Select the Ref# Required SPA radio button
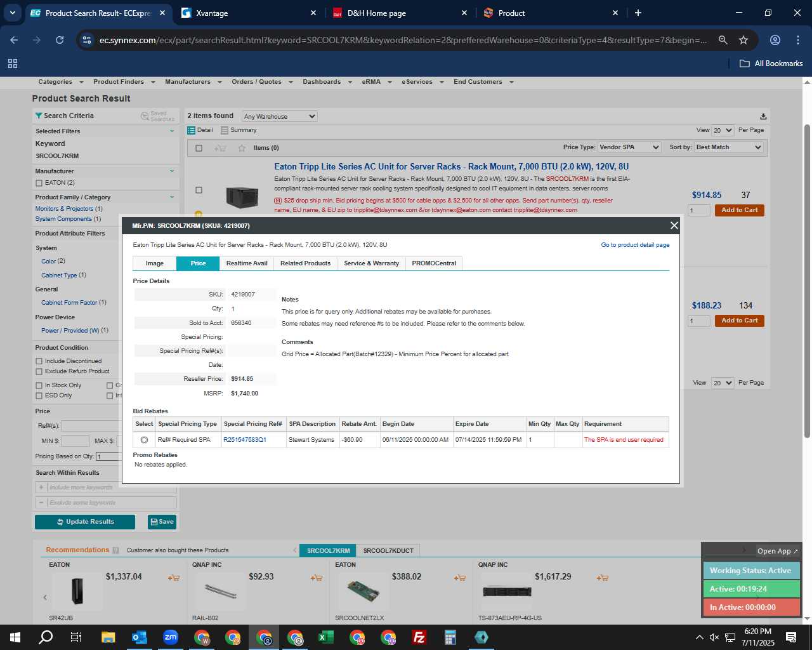This screenshot has height=650, width=812. [x=144, y=440]
